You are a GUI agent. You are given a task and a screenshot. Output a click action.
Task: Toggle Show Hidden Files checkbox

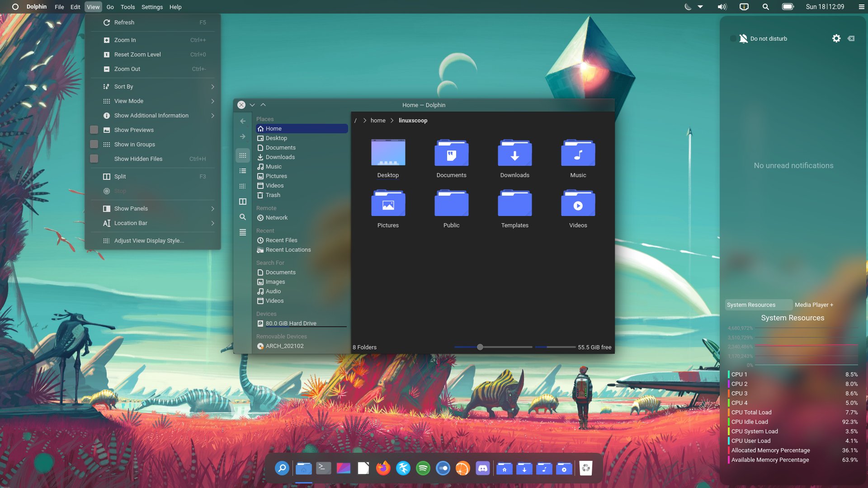pyautogui.click(x=94, y=159)
